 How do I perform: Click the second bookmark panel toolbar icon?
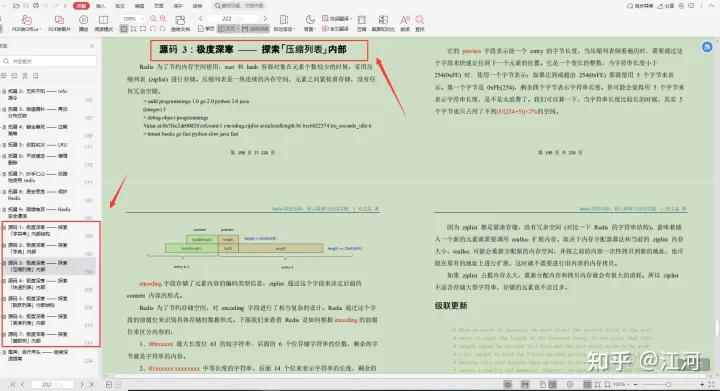(x=14, y=76)
